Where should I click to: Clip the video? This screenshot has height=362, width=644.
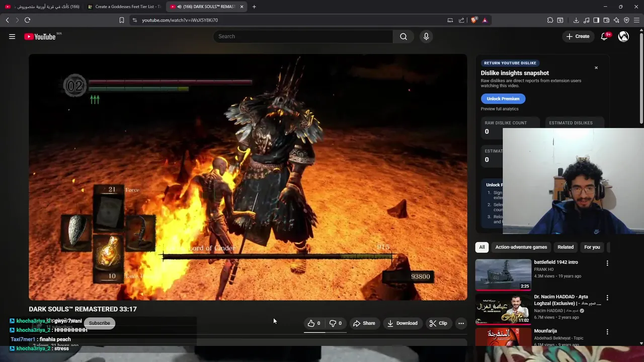coord(438,323)
